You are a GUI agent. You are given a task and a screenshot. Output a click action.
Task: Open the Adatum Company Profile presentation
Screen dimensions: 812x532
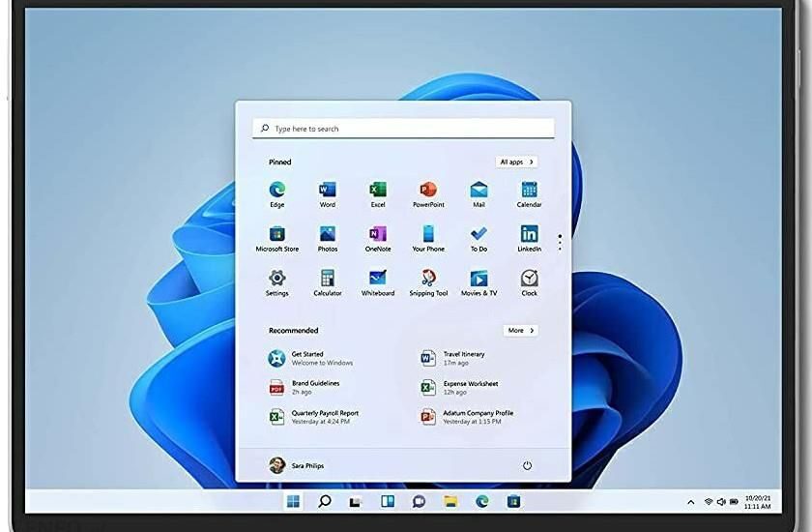point(467,417)
